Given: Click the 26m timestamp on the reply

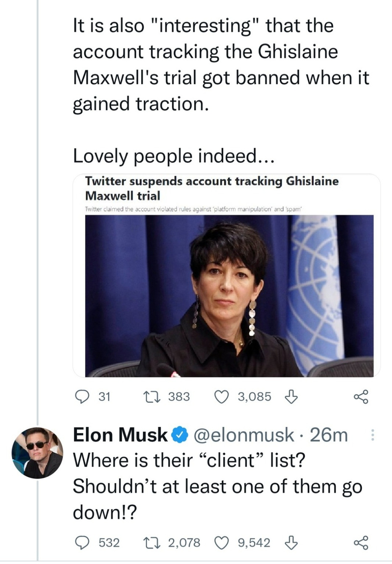Looking at the screenshot, I should tap(329, 435).
